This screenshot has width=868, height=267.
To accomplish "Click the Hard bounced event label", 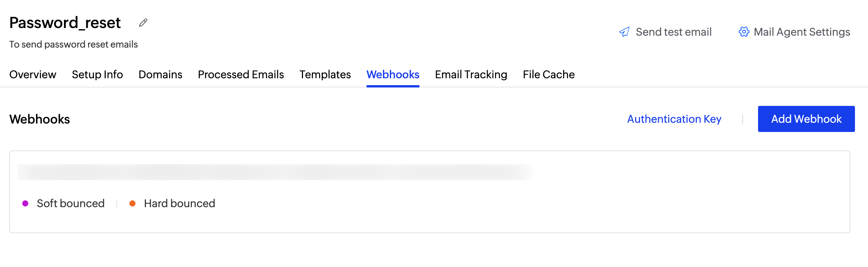I will (180, 203).
